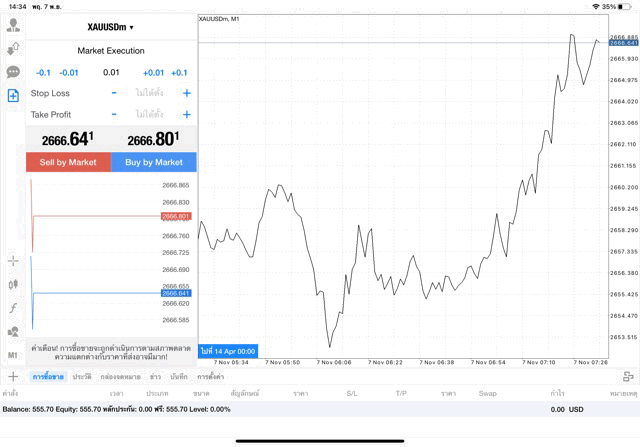The image size is (640, 447).
Task: Click Buy by Market button
Action: pyautogui.click(x=154, y=162)
